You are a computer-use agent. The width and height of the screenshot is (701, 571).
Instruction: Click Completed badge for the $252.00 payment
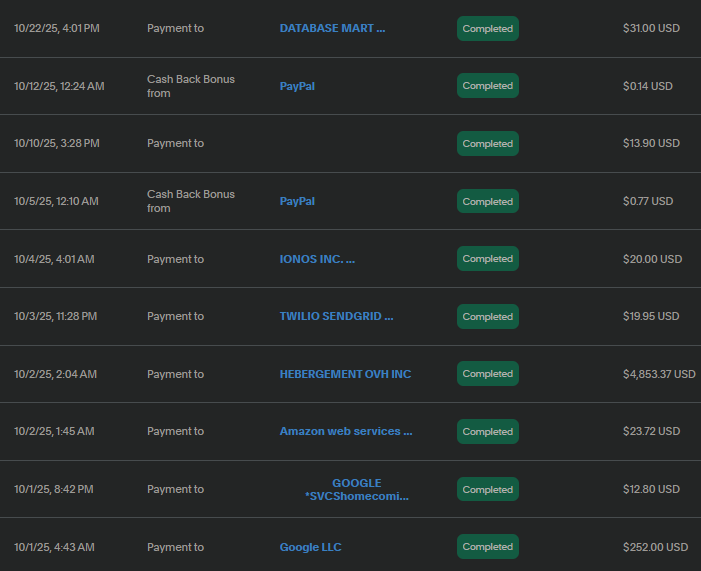click(x=487, y=547)
